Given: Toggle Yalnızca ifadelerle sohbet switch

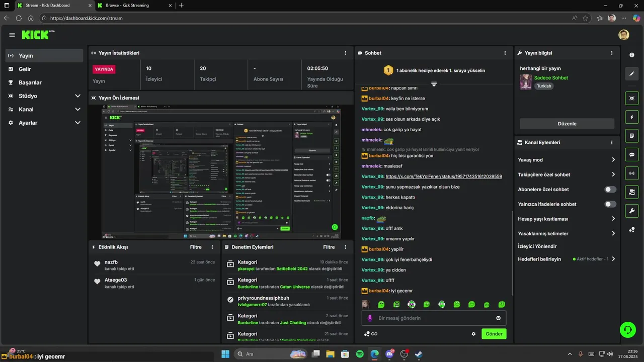Looking at the screenshot, I should pyautogui.click(x=610, y=204).
